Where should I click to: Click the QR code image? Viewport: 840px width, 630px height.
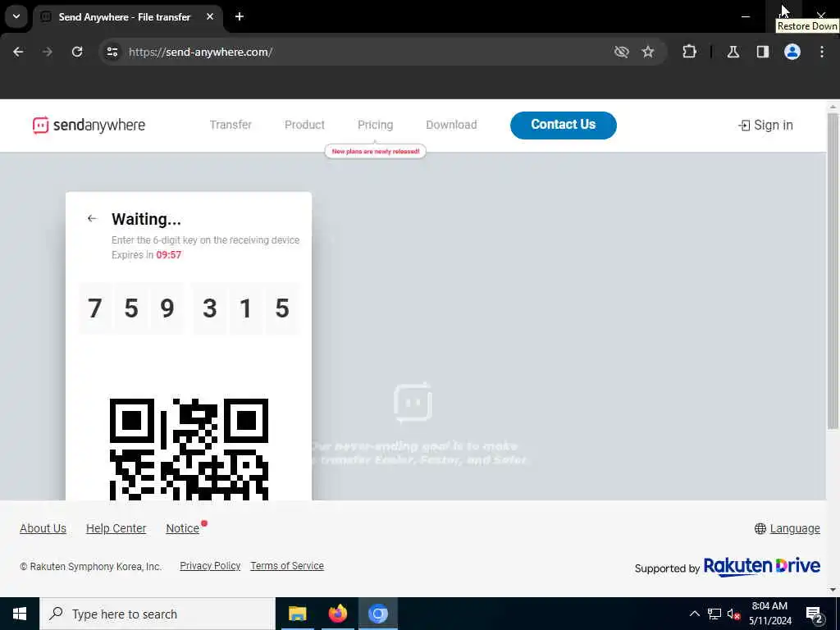189,449
